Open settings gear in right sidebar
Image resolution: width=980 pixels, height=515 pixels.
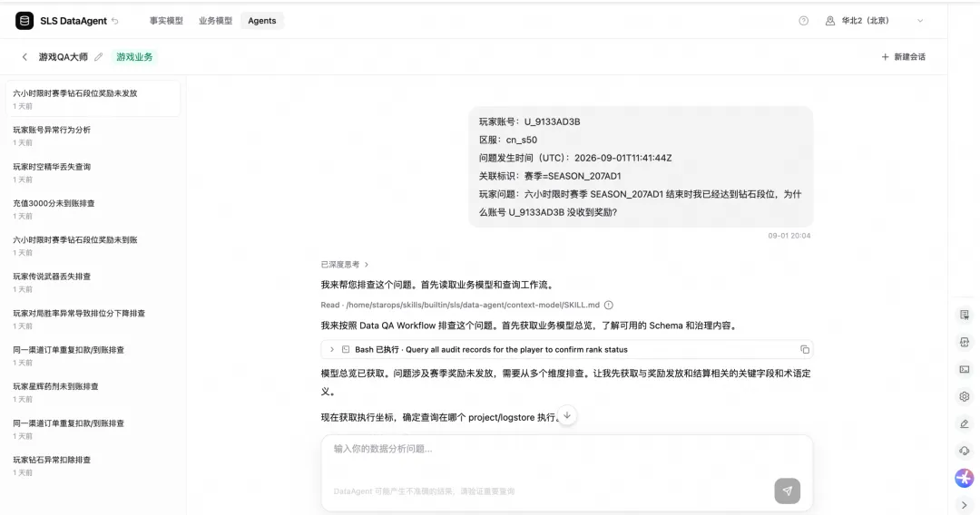click(x=965, y=396)
